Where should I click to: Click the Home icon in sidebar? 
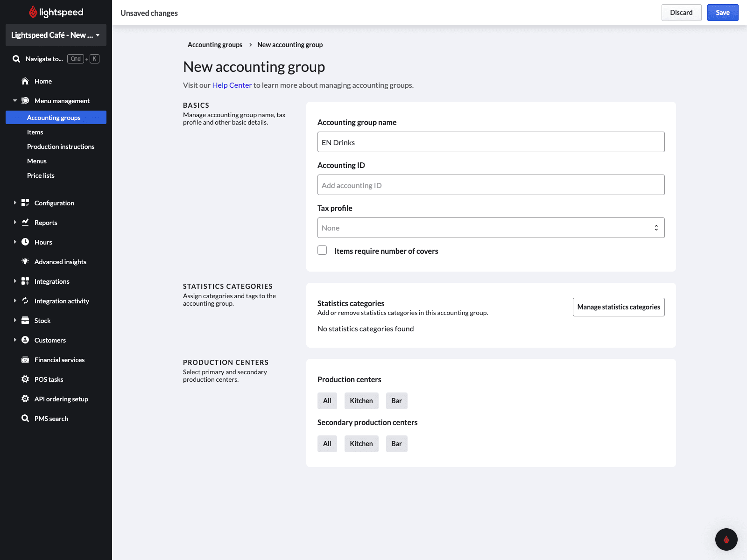click(25, 81)
